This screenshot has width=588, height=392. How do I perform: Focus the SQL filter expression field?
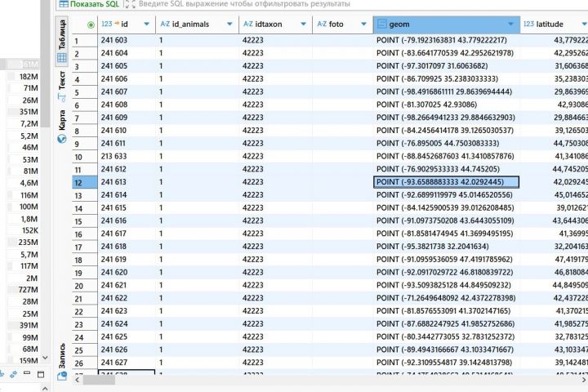point(243,4)
